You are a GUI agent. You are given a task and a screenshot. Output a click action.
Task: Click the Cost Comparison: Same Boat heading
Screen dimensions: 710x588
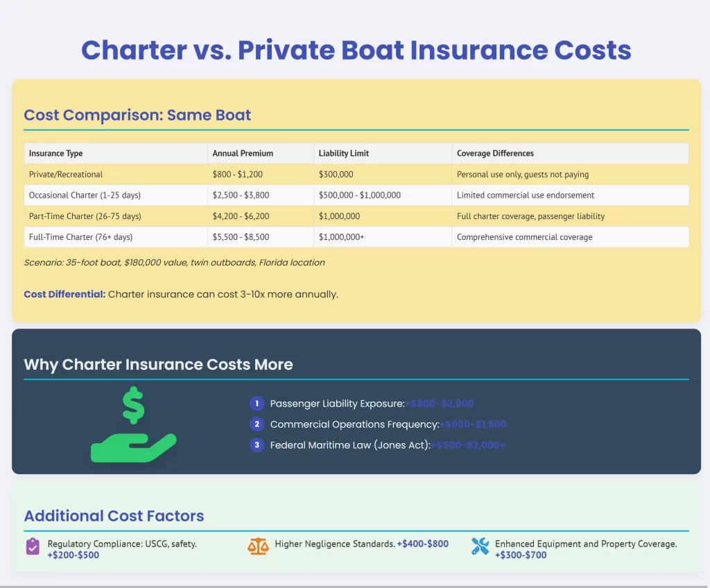click(137, 115)
